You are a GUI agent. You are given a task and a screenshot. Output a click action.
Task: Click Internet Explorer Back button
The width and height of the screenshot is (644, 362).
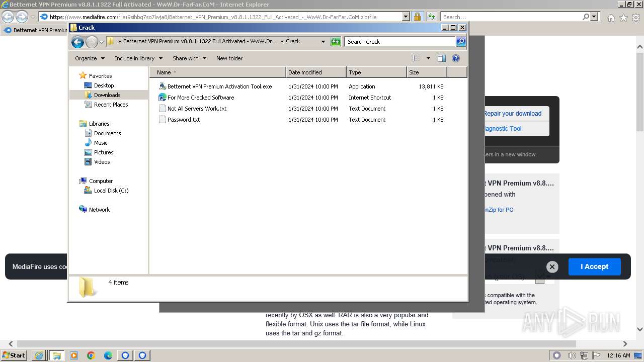click(x=8, y=17)
